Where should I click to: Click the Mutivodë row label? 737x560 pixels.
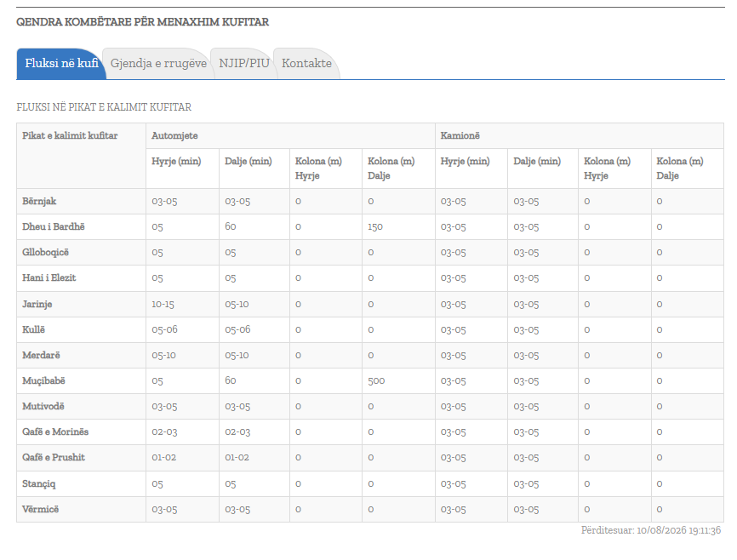[x=43, y=406]
